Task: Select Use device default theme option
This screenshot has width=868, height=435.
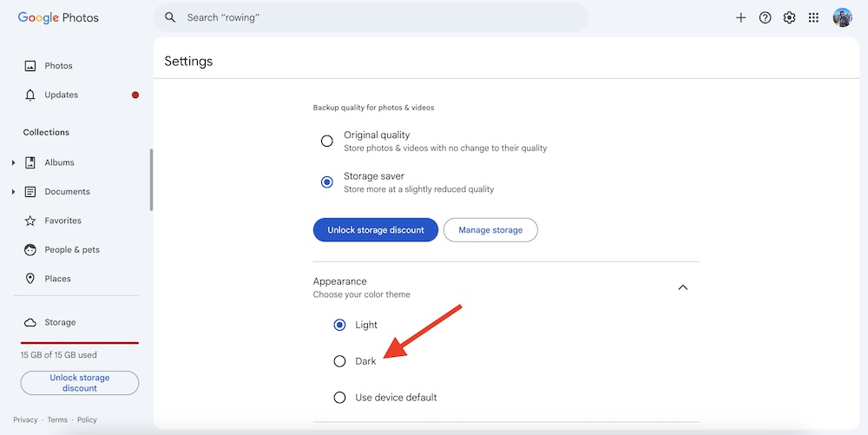Action: [x=339, y=398]
